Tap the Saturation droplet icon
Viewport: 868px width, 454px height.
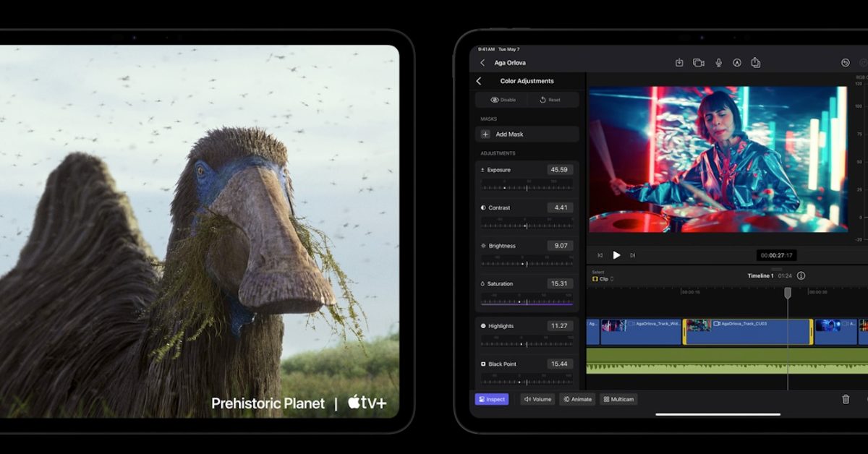coord(483,283)
